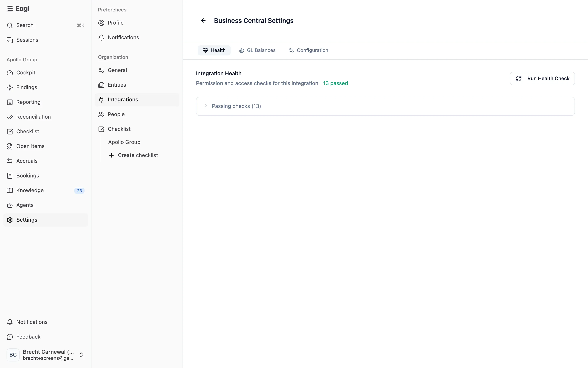Click the 'Business Central Settings' title
588x368 pixels.
click(x=254, y=21)
